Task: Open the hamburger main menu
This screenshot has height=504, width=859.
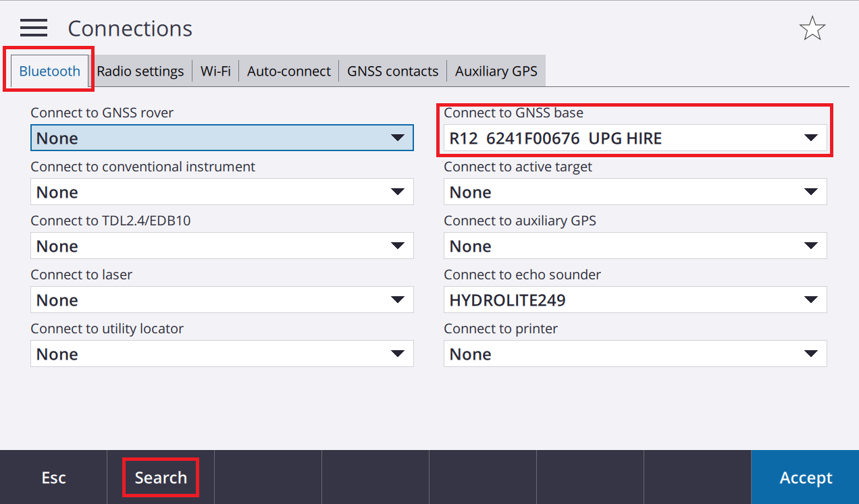Action: [34, 28]
